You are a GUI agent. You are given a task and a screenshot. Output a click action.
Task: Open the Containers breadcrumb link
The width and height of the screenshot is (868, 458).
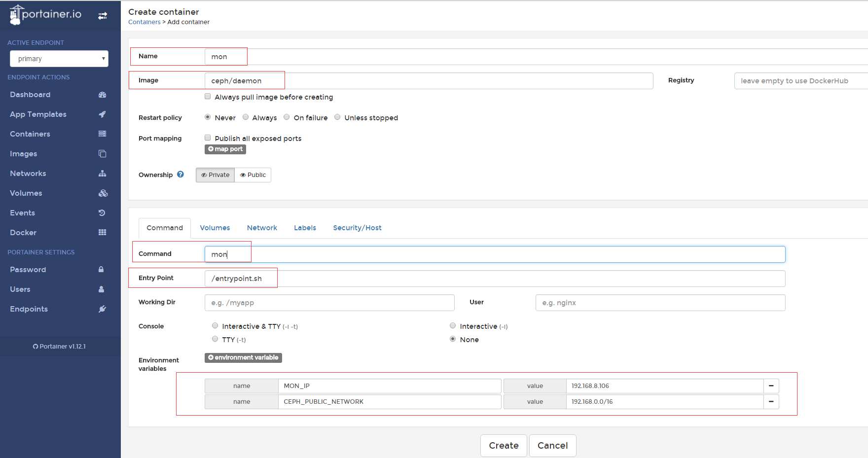[x=144, y=22]
